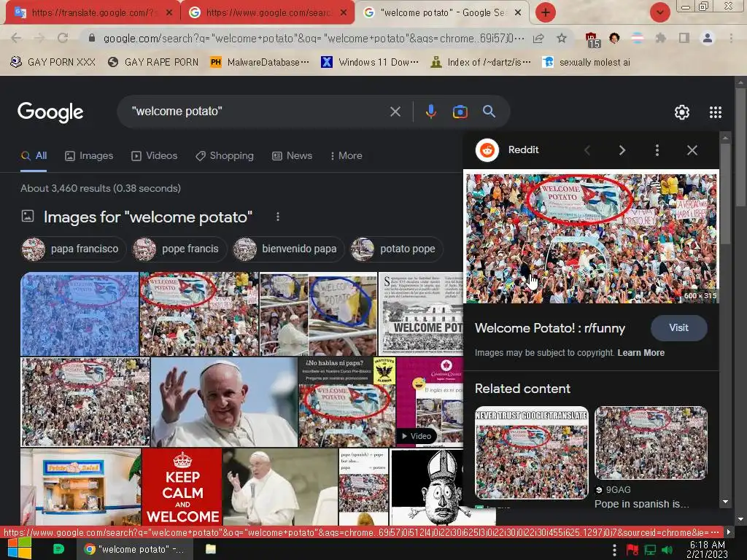747x560 pixels.
Task: Go to previous image in preview panel
Action: coord(587,150)
